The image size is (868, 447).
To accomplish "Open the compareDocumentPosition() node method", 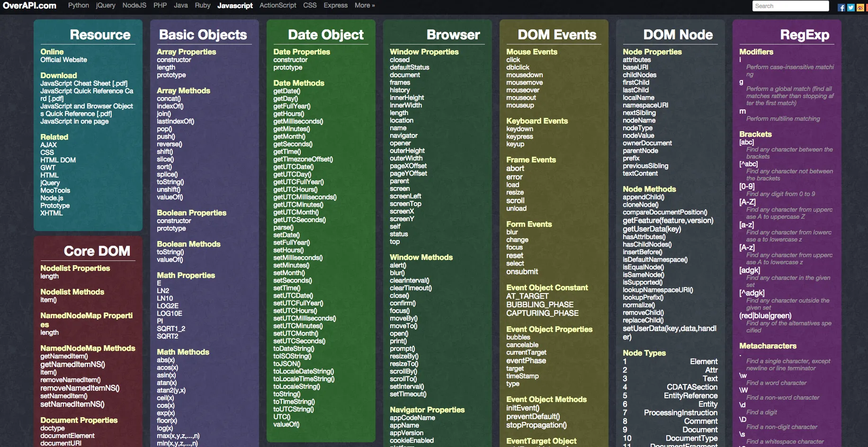I will [665, 212].
